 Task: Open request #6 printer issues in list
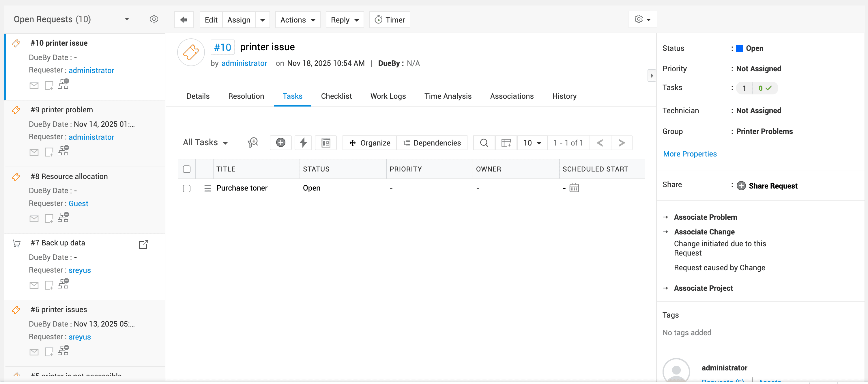click(59, 309)
